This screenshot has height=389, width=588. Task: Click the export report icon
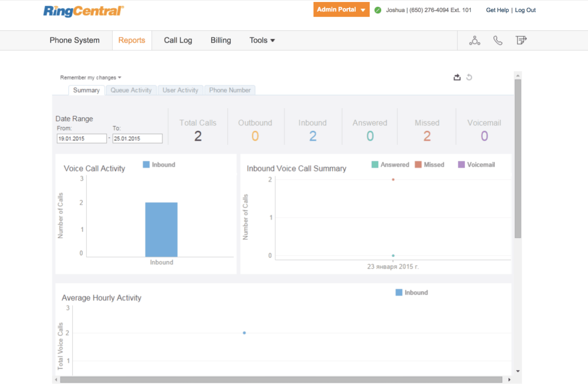click(x=457, y=77)
